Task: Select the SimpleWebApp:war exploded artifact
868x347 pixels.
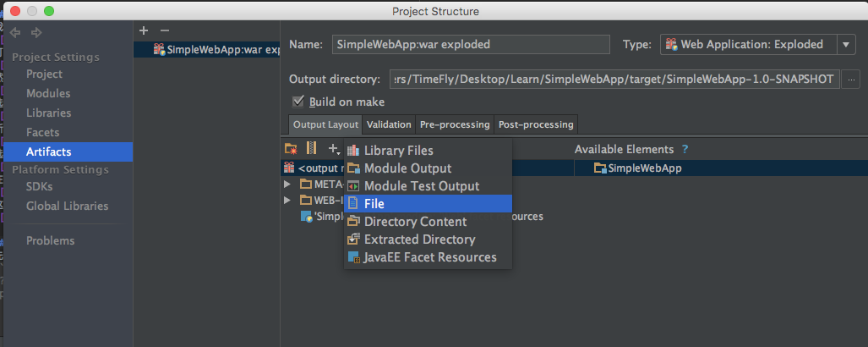Action: click(x=206, y=49)
